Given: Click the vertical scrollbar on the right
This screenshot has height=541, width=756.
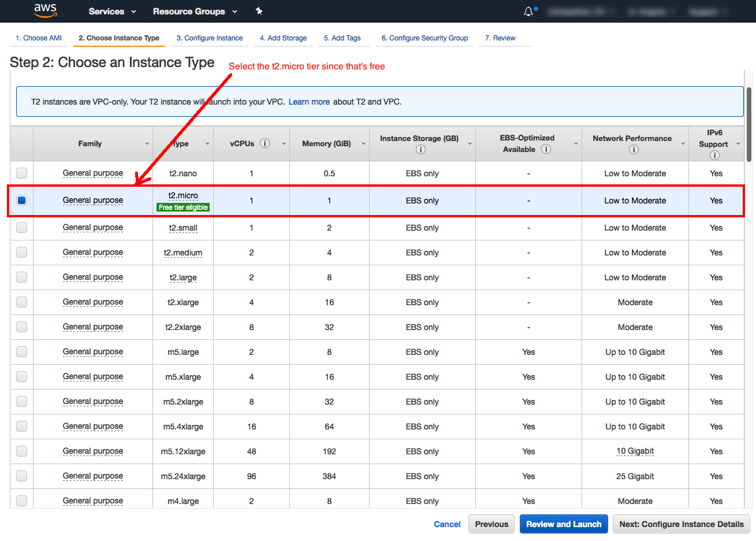Looking at the screenshot, I should click(x=749, y=121).
